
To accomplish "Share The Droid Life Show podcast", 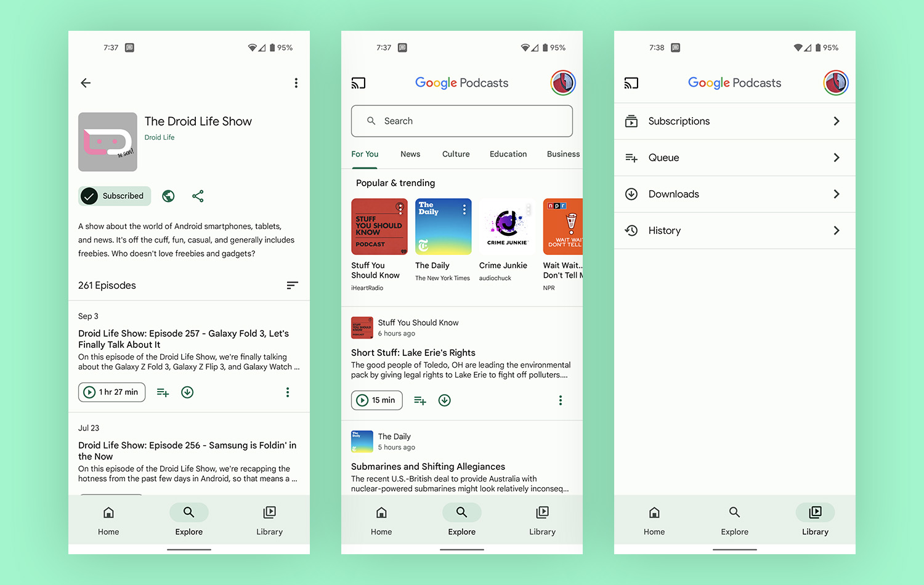I will click(198, 196).
